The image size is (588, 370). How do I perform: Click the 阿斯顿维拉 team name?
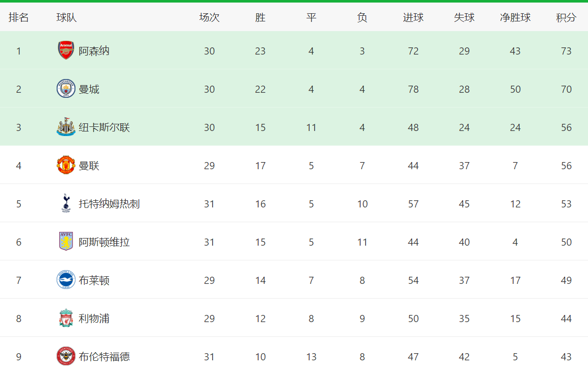click(104, 242)
